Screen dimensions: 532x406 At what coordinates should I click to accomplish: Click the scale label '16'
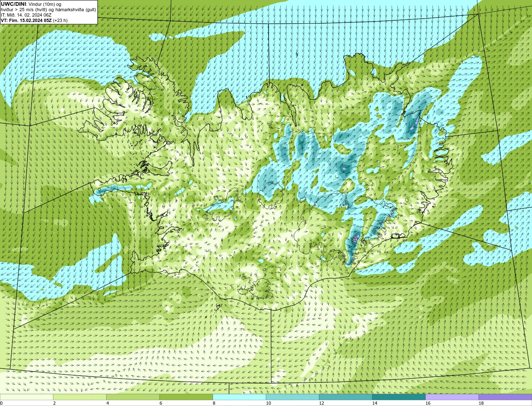tap(428, 403)
